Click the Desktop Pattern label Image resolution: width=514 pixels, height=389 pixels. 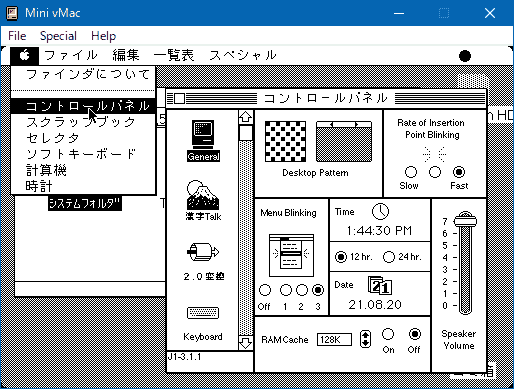315,173
